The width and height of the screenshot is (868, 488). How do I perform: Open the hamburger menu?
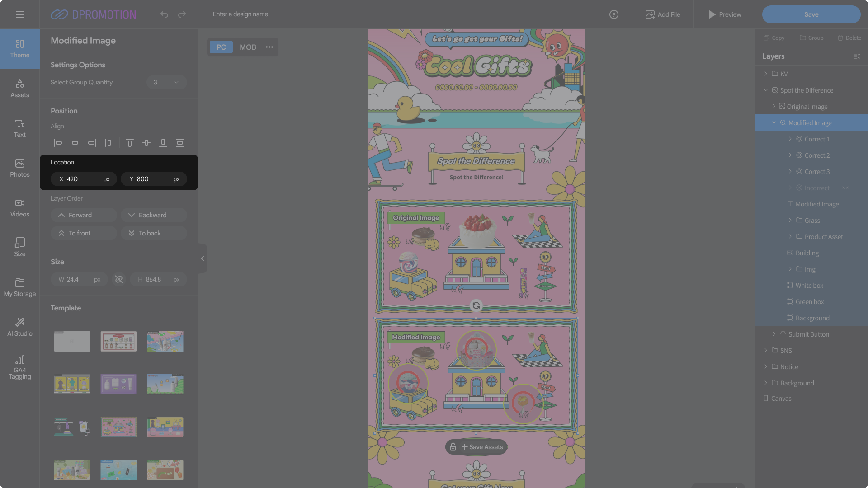click(19, 14)
